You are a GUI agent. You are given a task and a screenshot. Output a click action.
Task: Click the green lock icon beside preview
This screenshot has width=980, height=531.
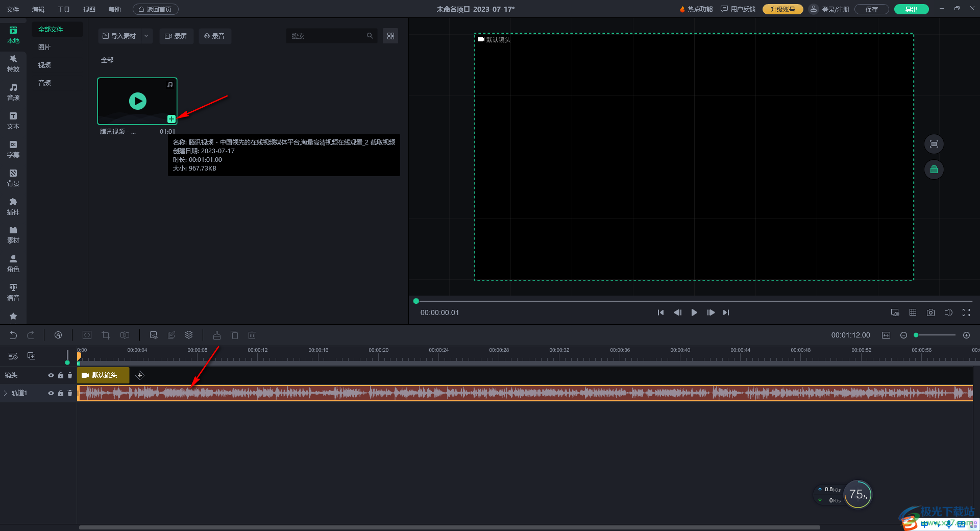[934, 170]
